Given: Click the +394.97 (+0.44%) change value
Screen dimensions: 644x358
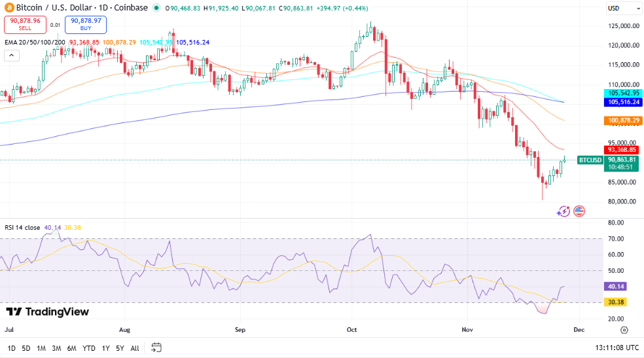Looking at the screenshot, I should [x=342, y=9].
